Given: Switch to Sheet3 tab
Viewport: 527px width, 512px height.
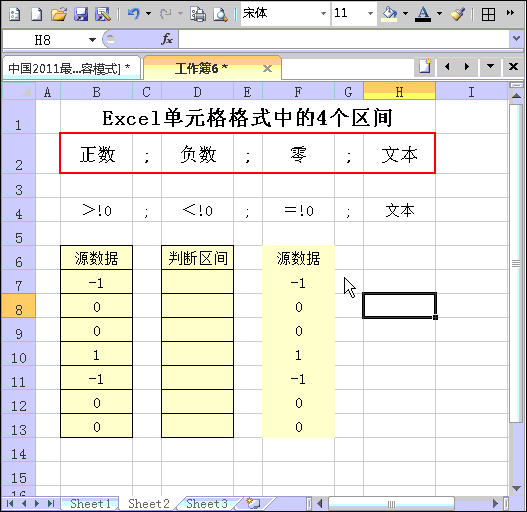Looking at the screenshot, I should coord(207,503).
